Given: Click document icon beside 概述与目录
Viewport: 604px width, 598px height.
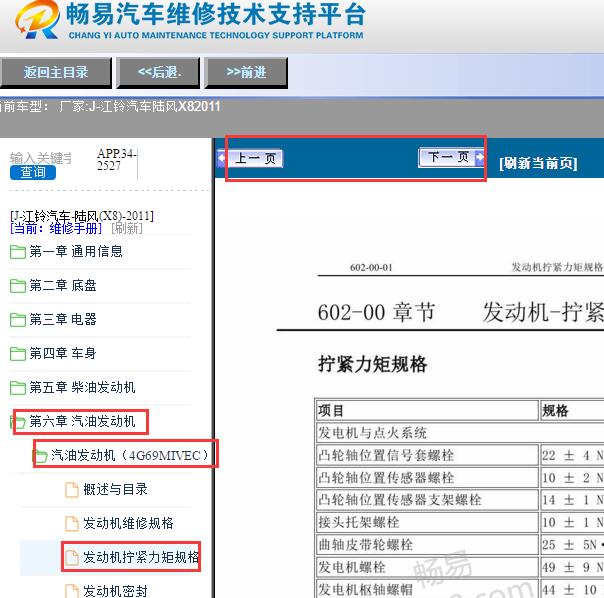Looking at the screenshot, I should click(x=72, y=490).
